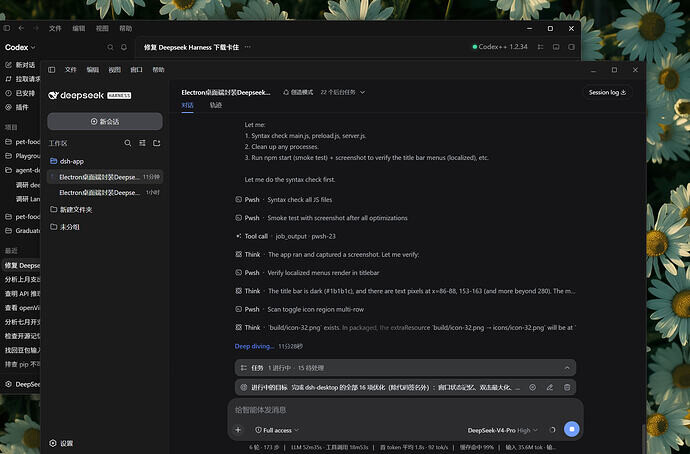
Task: Click the list filter icon beside 工作区
Action: [142, 143]
